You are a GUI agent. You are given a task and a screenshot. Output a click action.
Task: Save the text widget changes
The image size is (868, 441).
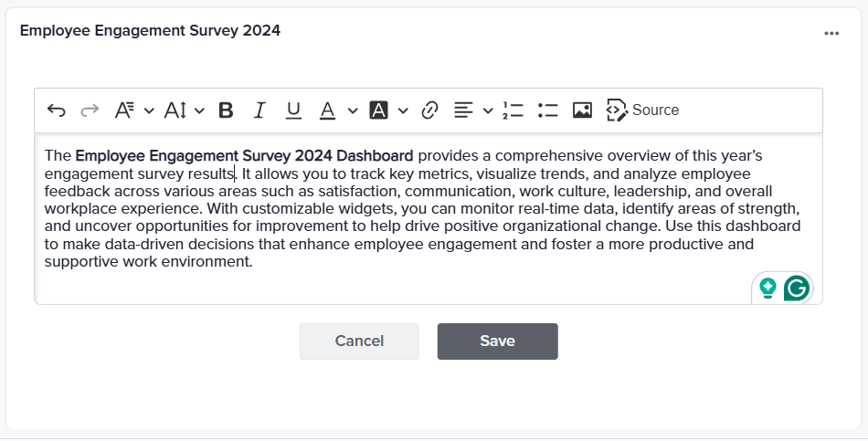click(x=497, y=341)
